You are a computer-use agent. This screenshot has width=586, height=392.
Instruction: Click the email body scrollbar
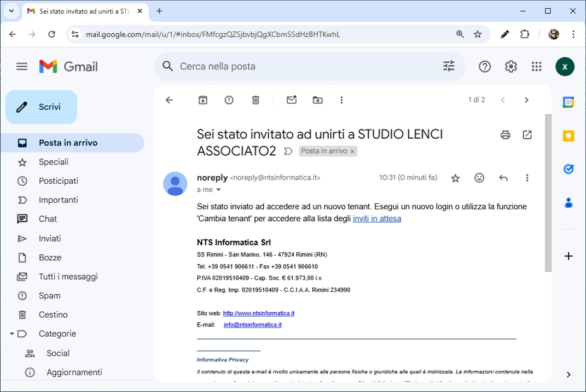click(548, 193)
